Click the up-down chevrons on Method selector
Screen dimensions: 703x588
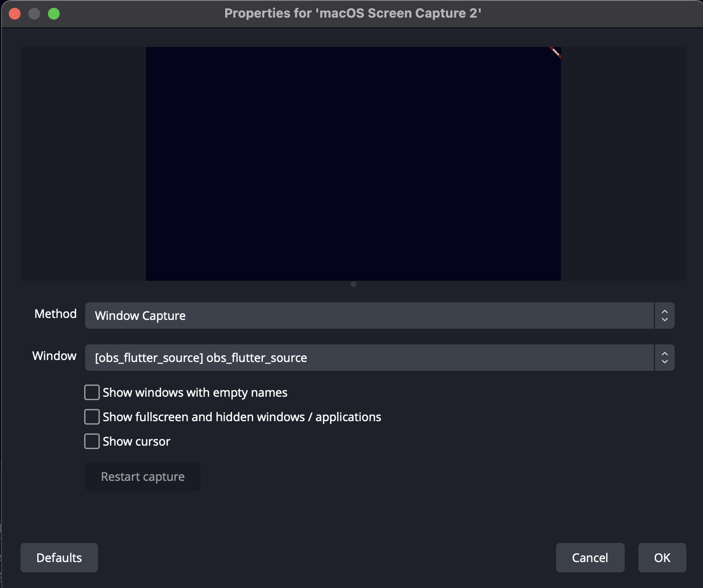click(x=664, y=316)
